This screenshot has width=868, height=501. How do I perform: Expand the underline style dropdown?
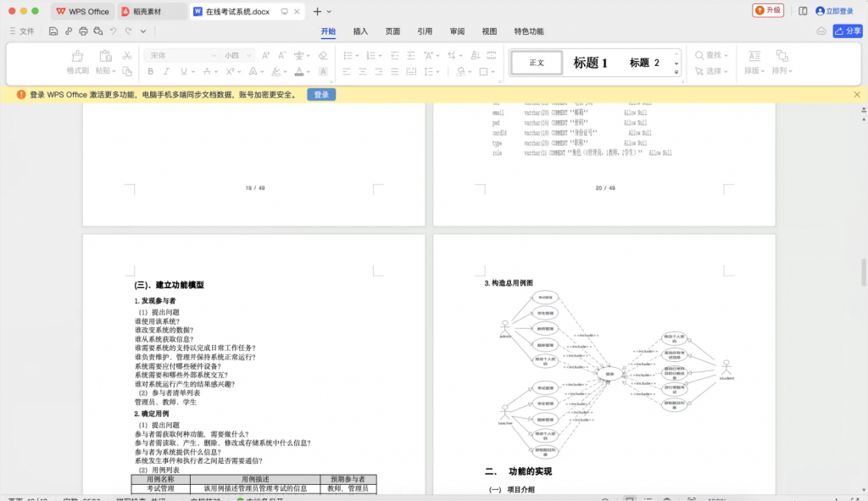[x=192, y=71]
